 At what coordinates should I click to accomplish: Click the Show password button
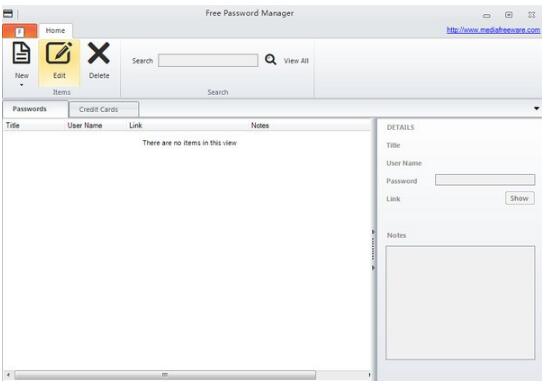tap(520, 198)
